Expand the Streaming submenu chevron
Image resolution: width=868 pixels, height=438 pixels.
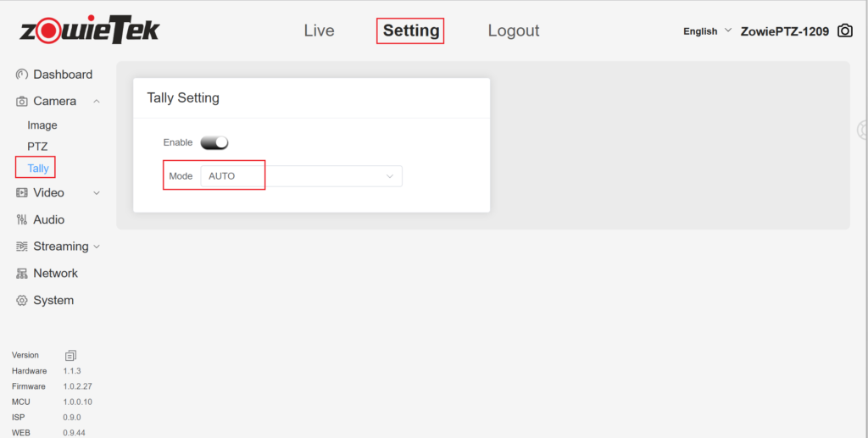click(x=97, y=247)
